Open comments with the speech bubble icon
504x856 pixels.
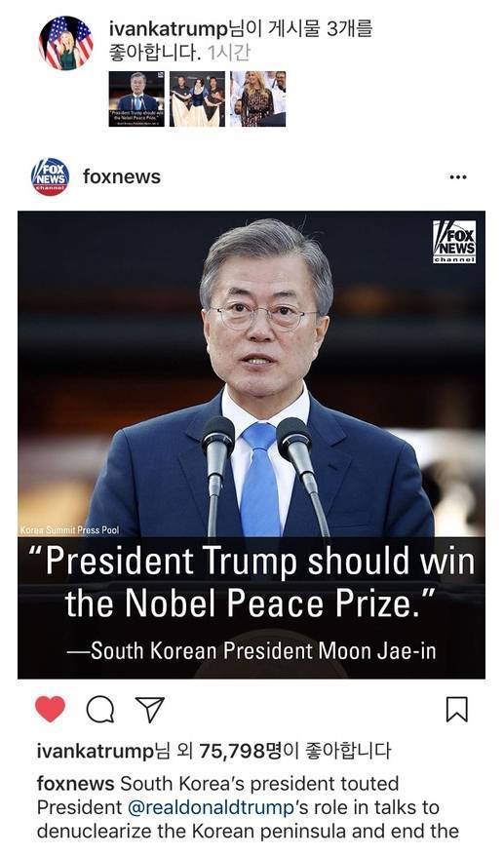tap(100, 710)
